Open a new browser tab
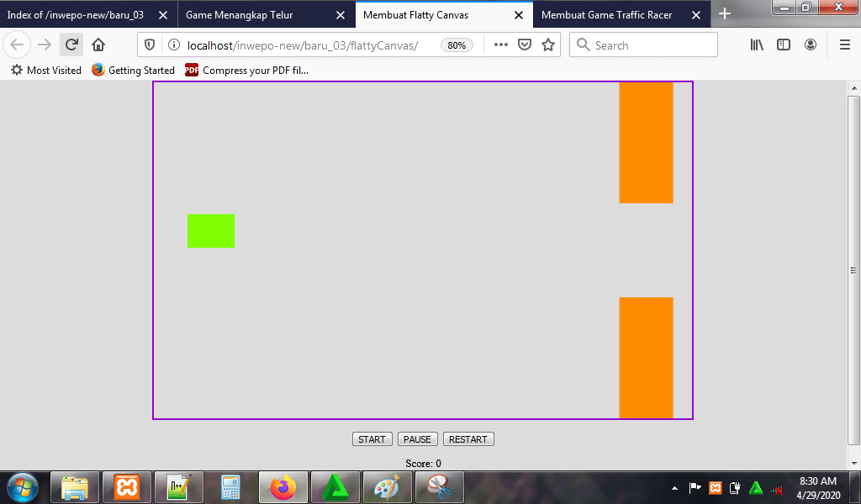The image size is (861, 504). click(725, 13)
